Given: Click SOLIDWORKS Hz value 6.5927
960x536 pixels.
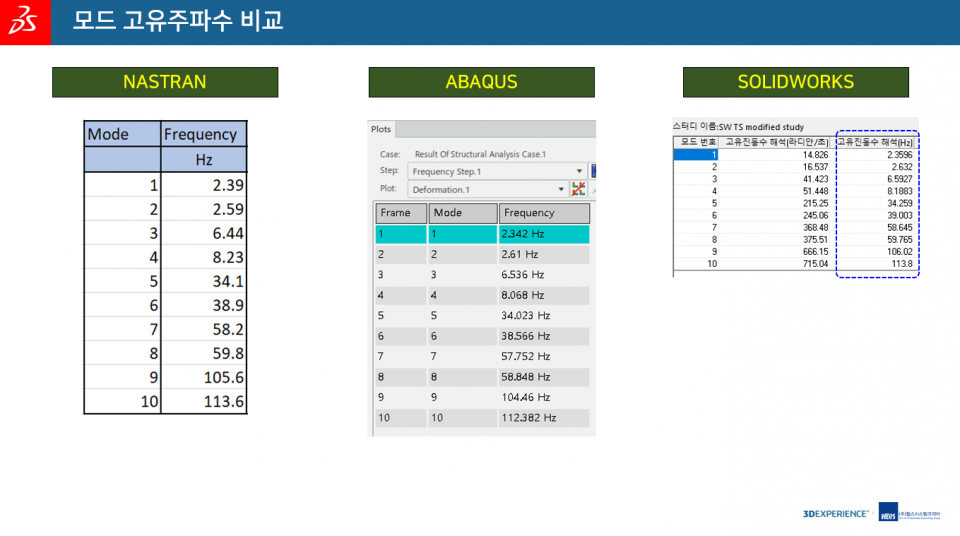Looking at the screenshot, I should pos(899,179).
